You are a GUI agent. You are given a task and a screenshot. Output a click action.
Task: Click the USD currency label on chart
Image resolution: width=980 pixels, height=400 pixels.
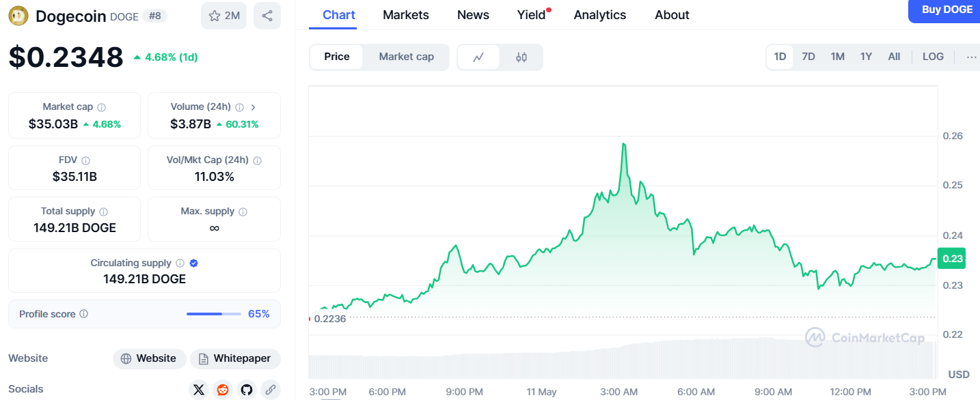tap(959, 374)
